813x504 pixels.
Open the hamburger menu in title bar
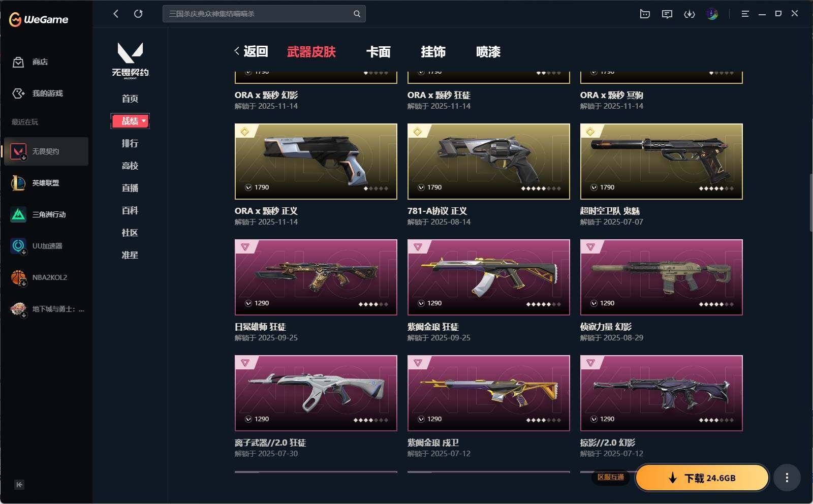(x=745, y=14)
